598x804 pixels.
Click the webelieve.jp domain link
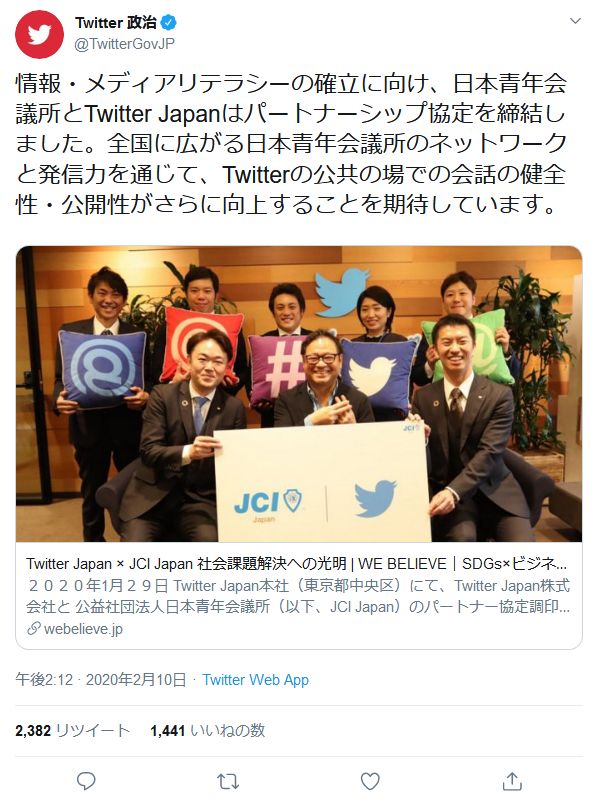pos(84,629)
